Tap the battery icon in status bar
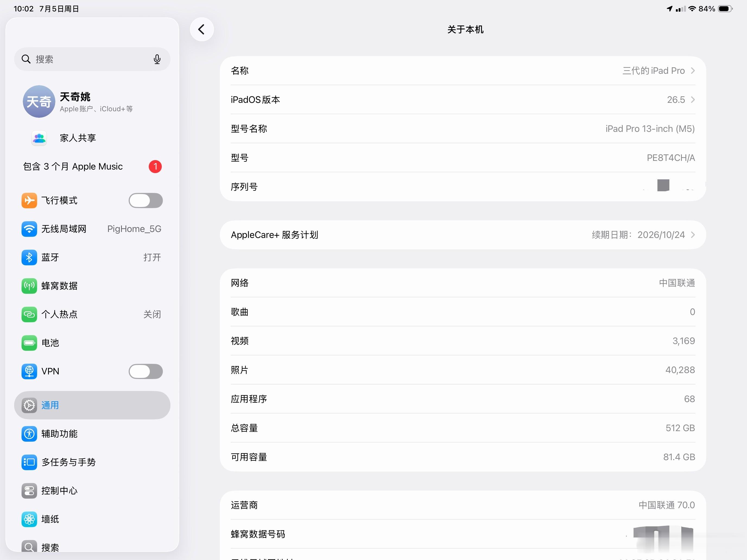Image resolution: width=747 pixels, height=560 pixels. (725, 9)
